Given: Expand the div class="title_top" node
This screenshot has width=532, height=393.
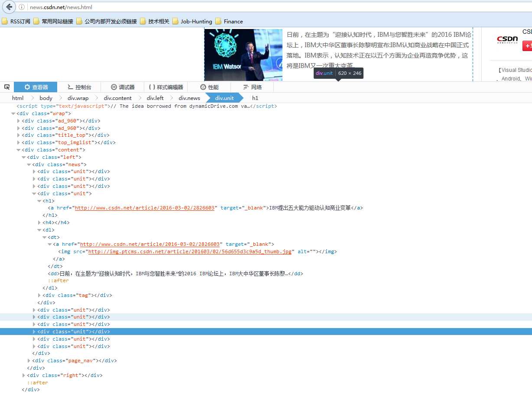Looking at the screenshot, I should tap(19, 135).
